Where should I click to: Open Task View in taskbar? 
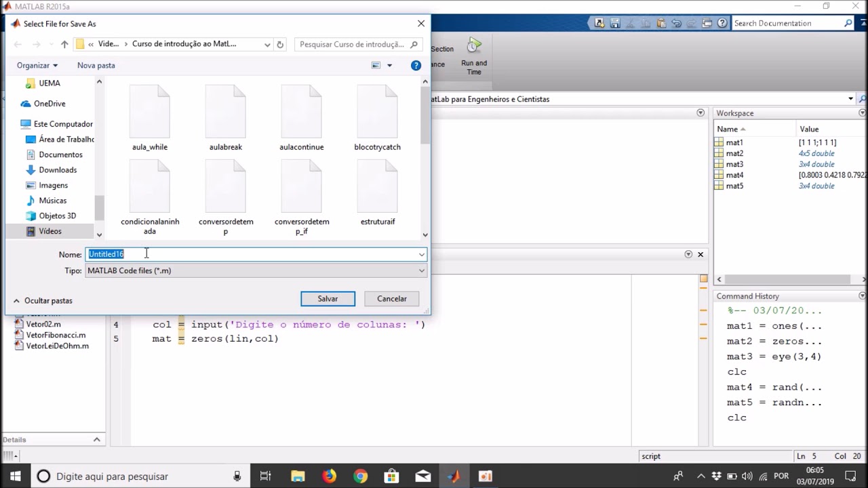coord(265,476)
